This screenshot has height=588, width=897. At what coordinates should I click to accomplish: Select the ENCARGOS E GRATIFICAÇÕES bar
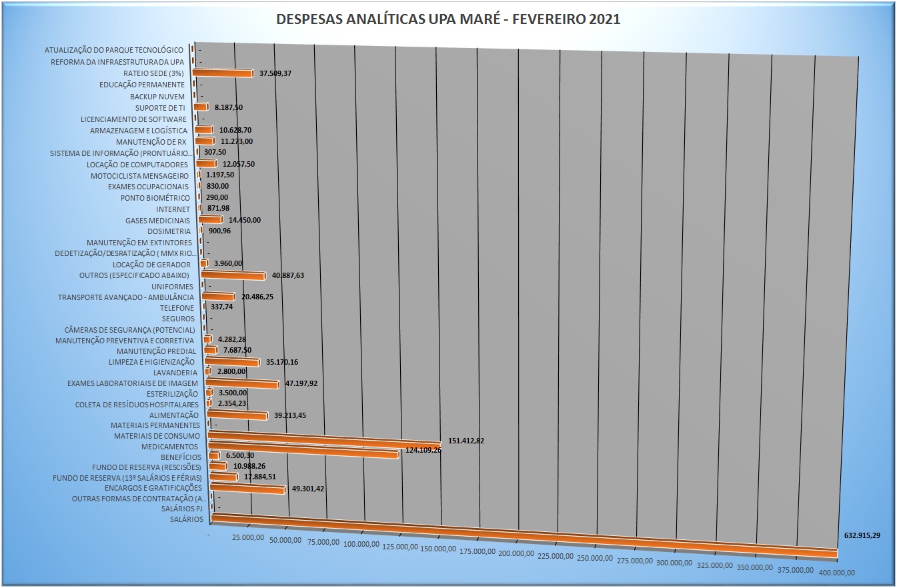(247, 489)
